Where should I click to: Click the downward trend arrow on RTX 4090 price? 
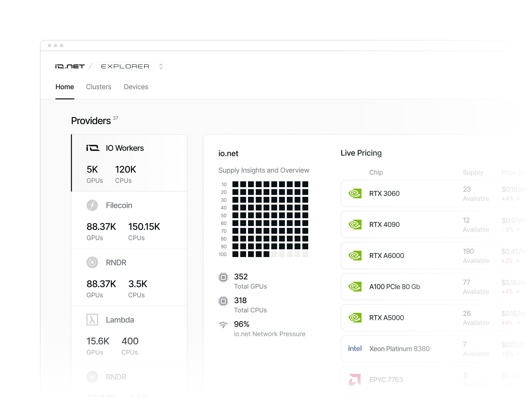coord(518,229)
